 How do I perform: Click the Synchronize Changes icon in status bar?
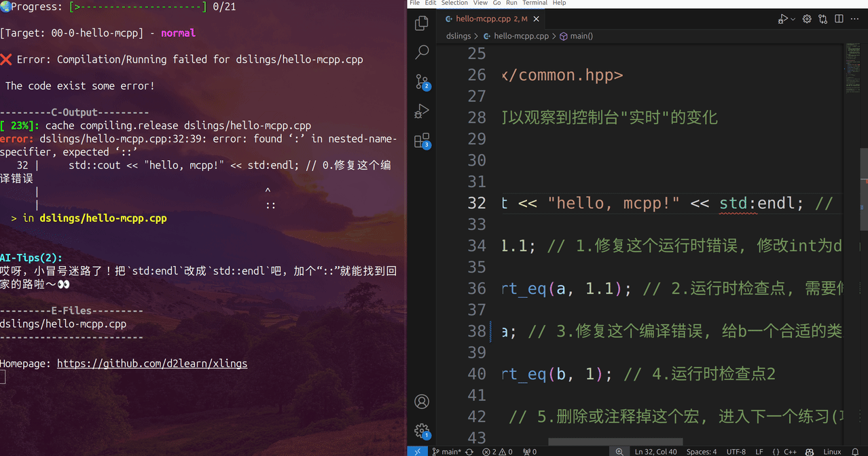coord(469,451)
